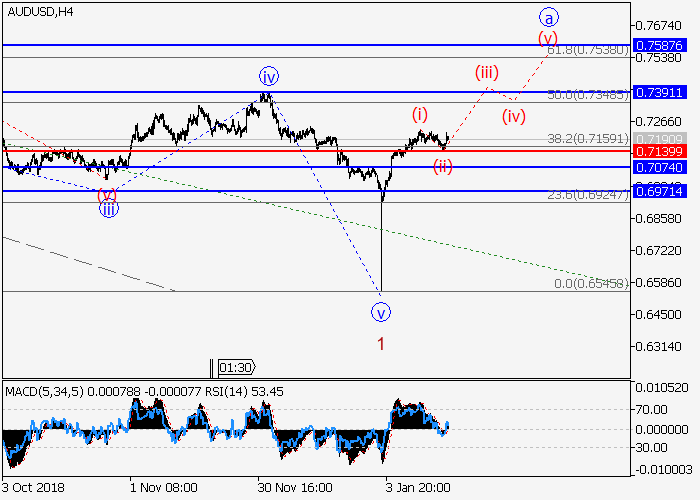700x500 pixels.
Task: Click the 0.0 (0.65458) Fibonacci level label
Action: [x=591, y=284]
